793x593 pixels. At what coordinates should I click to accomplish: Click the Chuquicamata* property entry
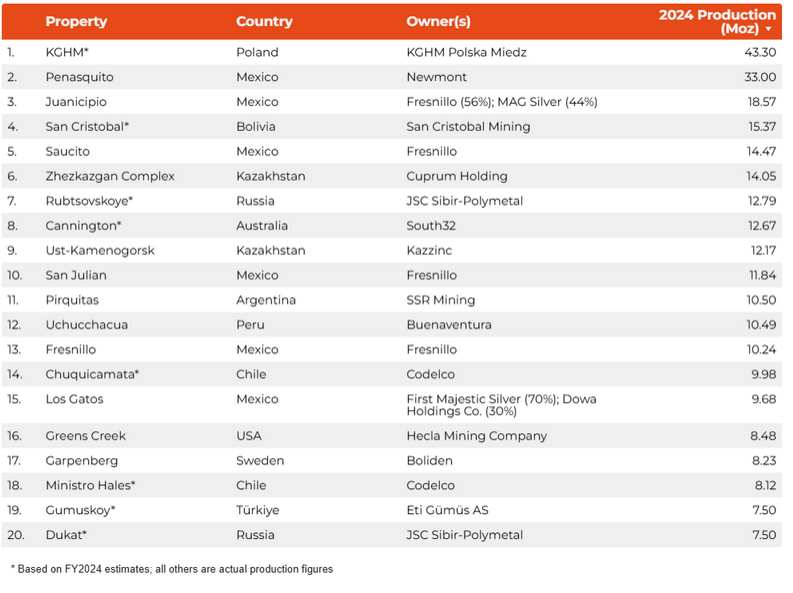coord(92,375)
